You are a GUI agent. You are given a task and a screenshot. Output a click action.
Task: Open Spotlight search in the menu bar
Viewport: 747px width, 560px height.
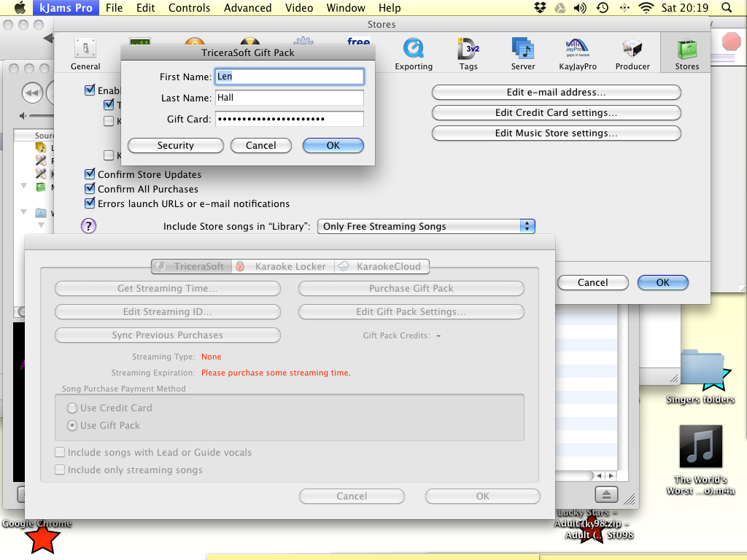727,8
